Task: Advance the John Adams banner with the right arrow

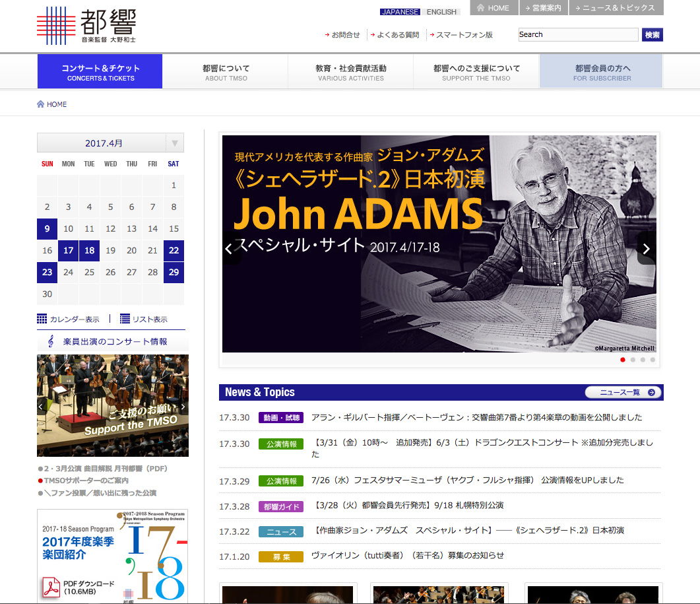Action: pyautogui.click(x=645, y=248)
